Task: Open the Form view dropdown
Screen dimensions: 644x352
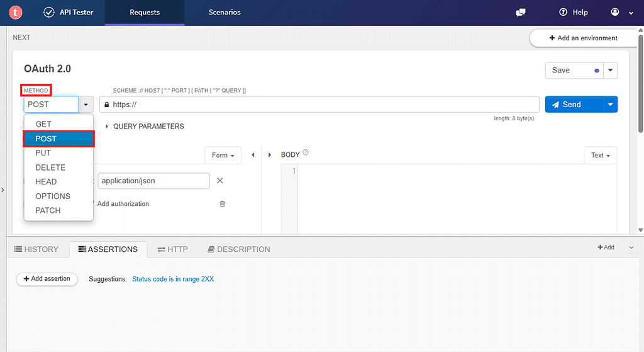Action: (x=223, y=155)
